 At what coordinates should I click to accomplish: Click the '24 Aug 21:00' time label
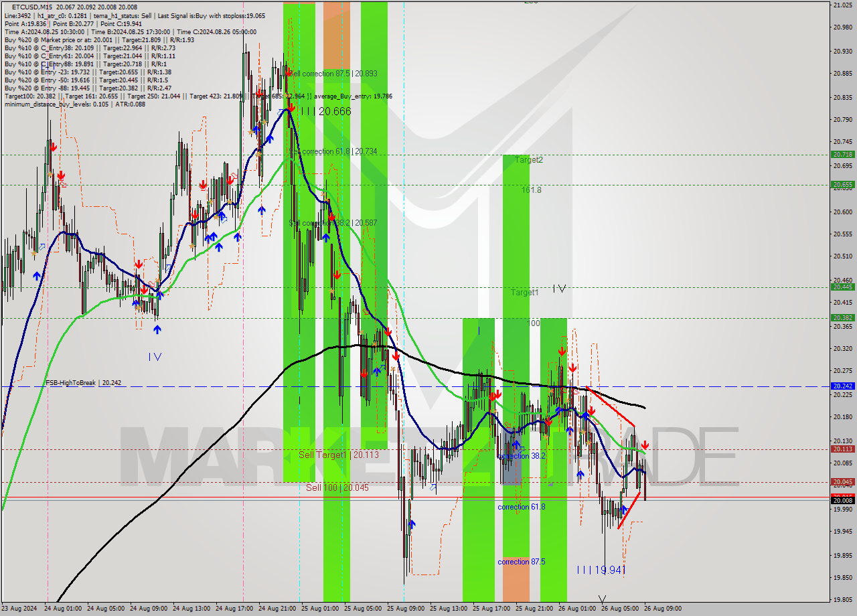tap(277, 609)
